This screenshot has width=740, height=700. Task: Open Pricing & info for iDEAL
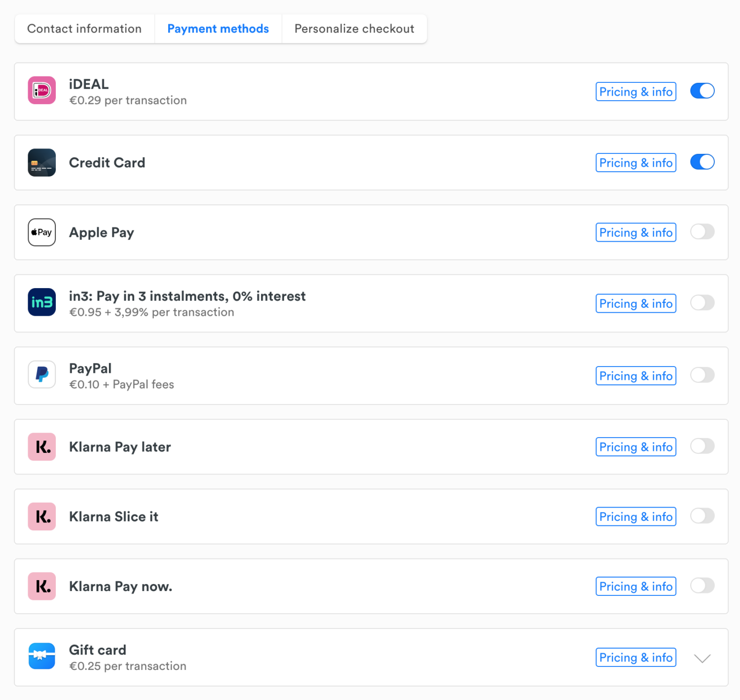(x=636, y=92)
